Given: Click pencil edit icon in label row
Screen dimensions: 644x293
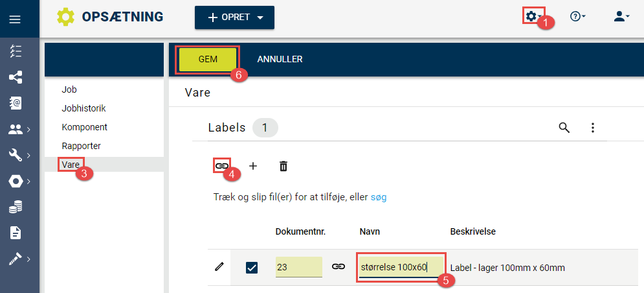Looking at the screenshot, I should pyautogui.click(x=219, y=268).
